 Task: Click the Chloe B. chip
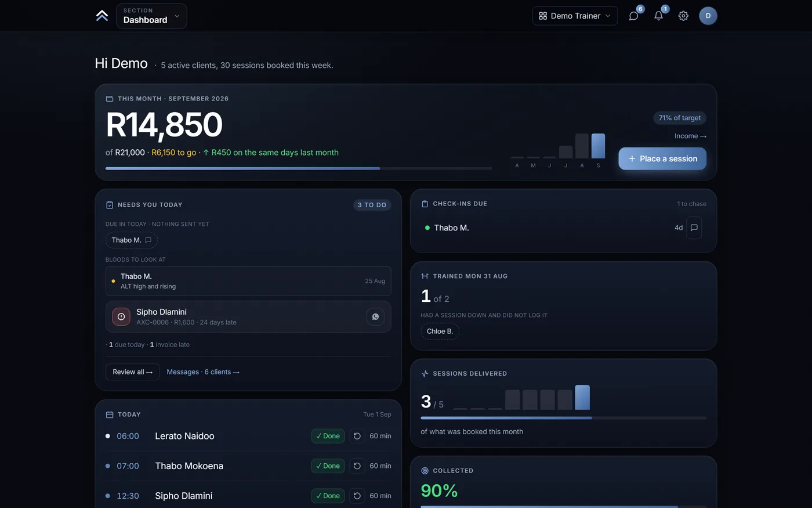pyautogui.click(x=440, y=331)
